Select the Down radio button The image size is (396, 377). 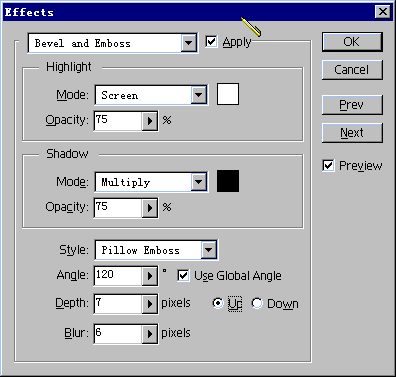[257, 303]
